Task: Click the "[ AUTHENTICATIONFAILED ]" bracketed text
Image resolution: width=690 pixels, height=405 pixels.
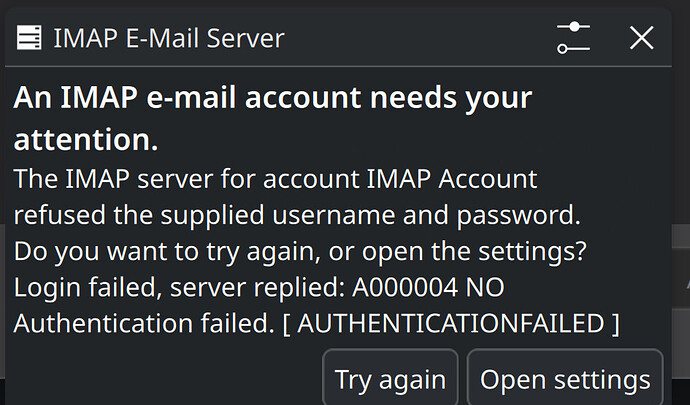Action: [x=458, y=324]
